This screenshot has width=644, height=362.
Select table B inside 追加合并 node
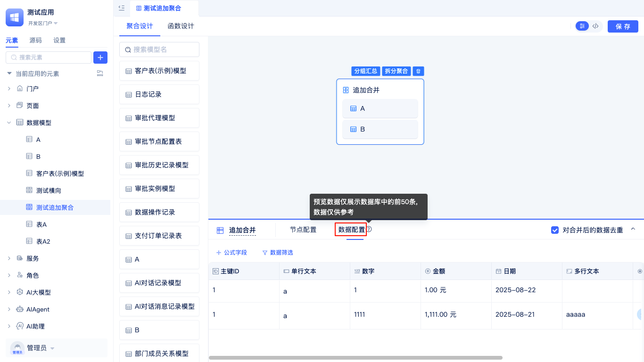click(380, 129)
